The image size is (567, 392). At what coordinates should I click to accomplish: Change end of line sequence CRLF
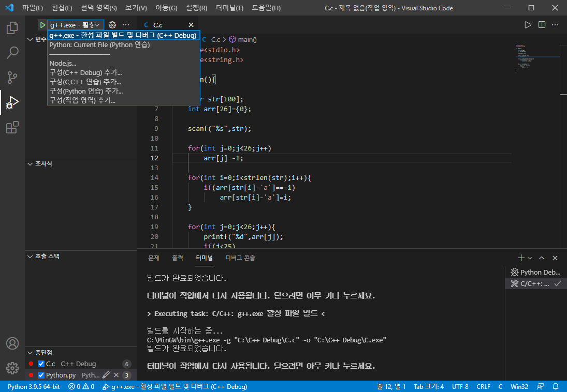(484, 387)
